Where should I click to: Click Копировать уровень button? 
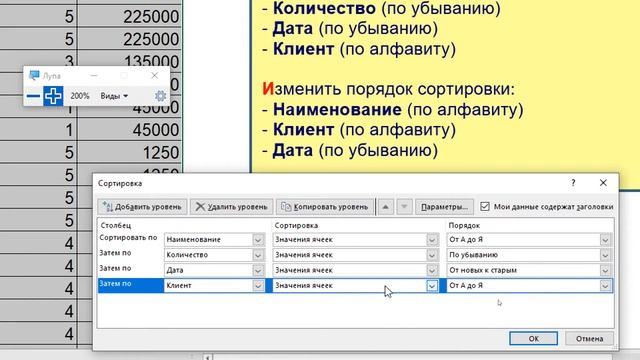(325, 207)
